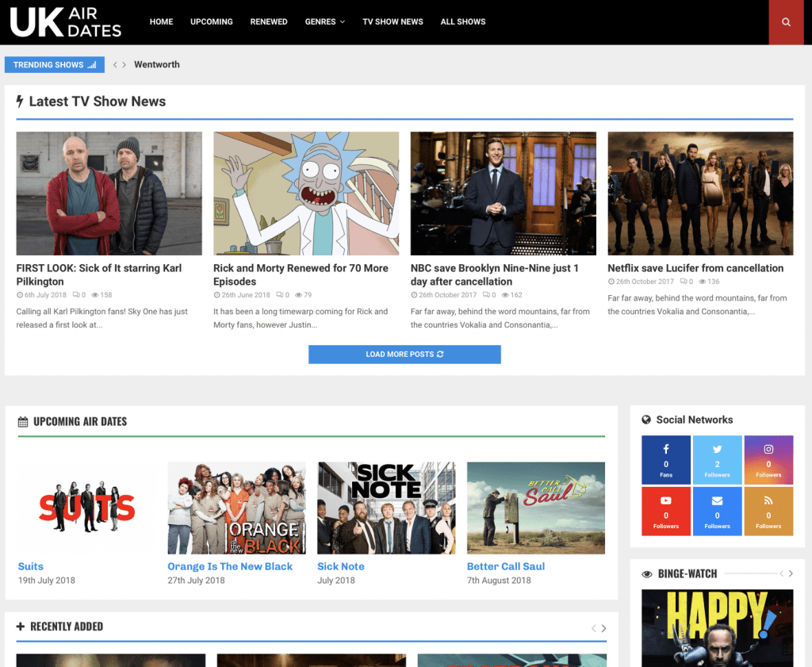Open the TV Show News menu item

pos(393,22)
